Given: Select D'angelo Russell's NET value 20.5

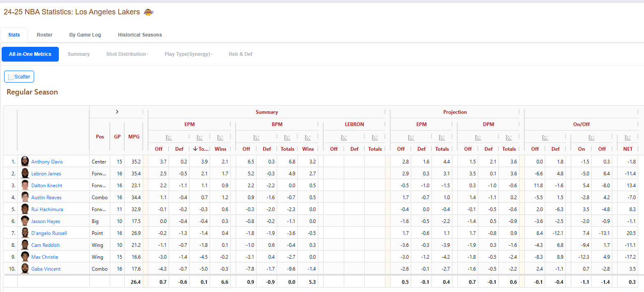Looking at the screenshot, I should (630, 233).
